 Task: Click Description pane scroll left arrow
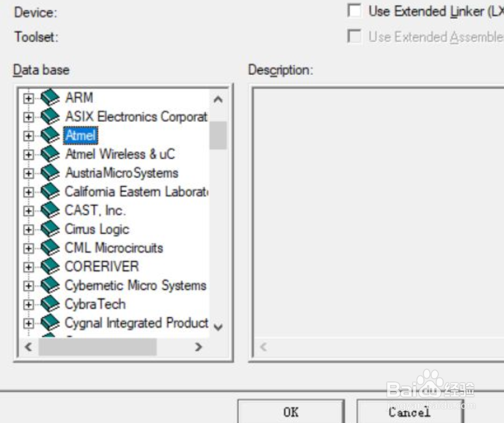(x=264, y=347)
